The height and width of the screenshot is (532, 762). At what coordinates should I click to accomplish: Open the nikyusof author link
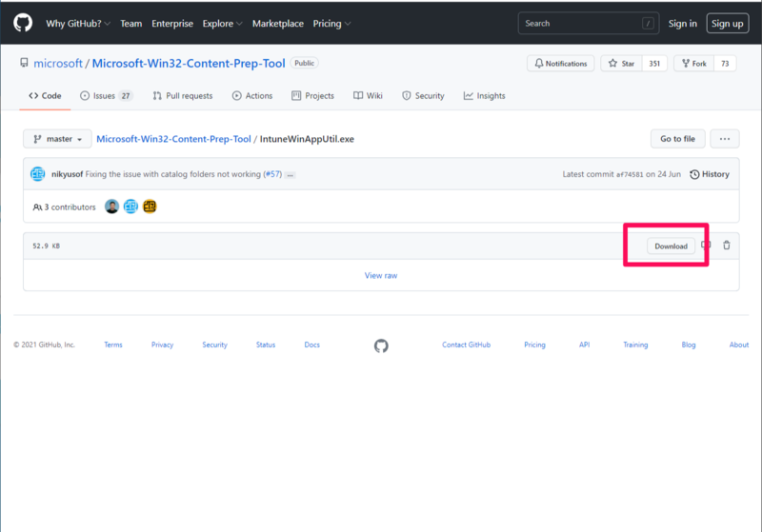(67, 174)
